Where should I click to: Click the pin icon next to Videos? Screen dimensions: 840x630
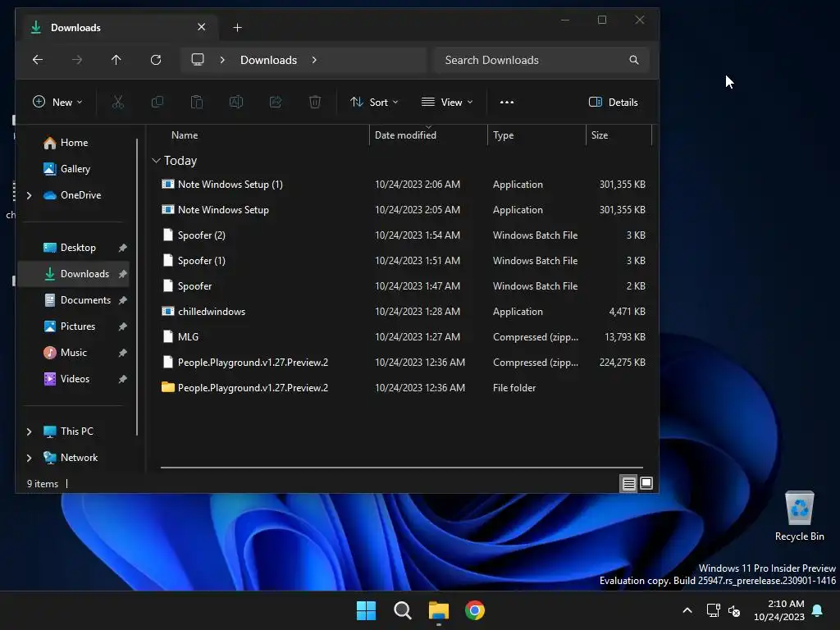coord(123,379)
